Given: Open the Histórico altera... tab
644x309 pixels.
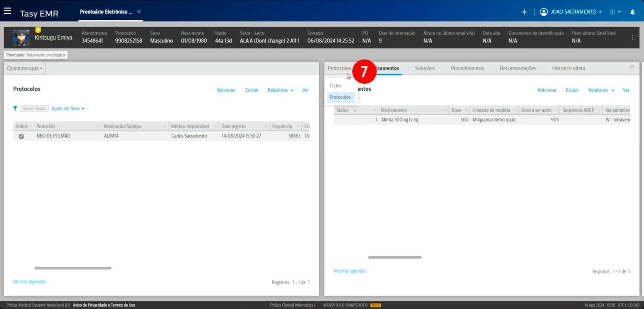Looking at the screenshot, I should point(570,68).
